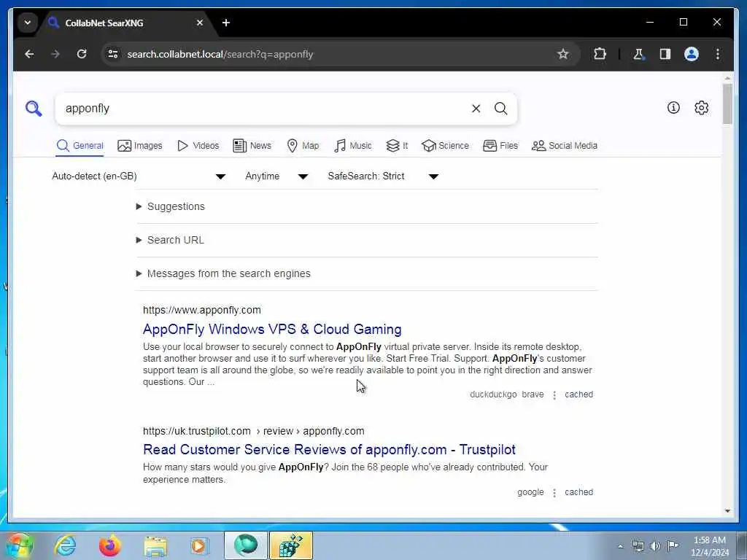This screenshot has width=747, height=560.
Task: Click the duckduckgo engine label
Action: click(493, 394)
